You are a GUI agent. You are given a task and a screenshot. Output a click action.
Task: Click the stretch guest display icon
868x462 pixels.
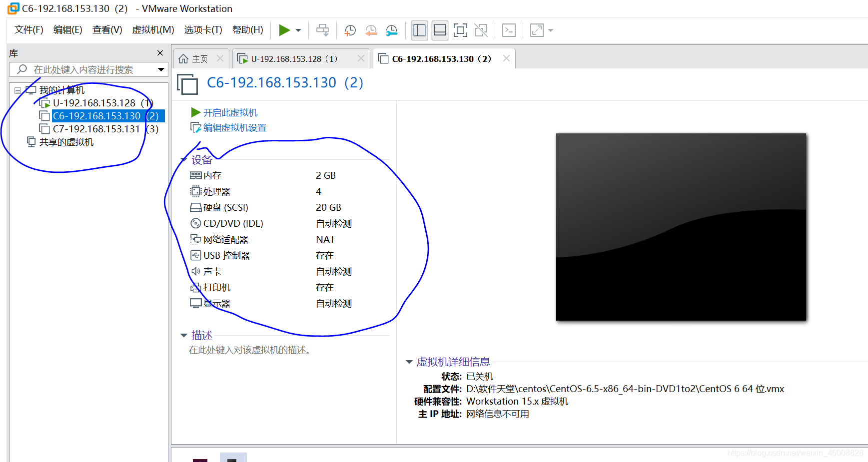pos(537,30)
